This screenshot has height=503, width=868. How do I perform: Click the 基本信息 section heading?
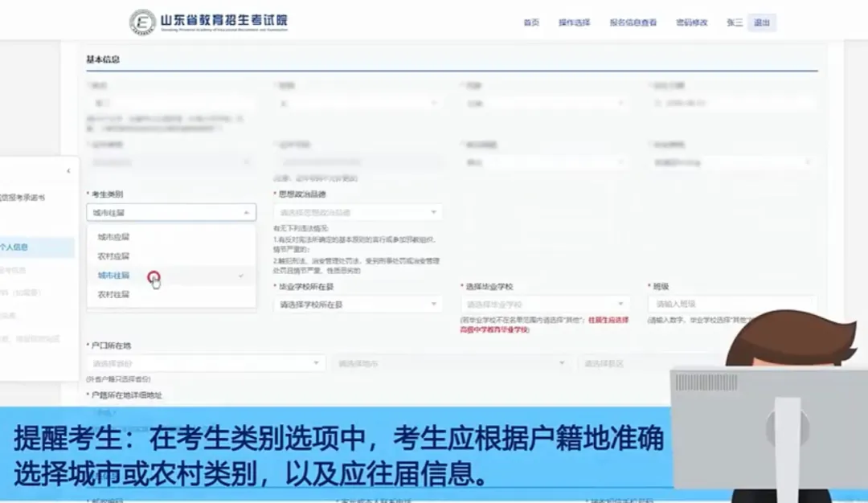tap(103, 59)
